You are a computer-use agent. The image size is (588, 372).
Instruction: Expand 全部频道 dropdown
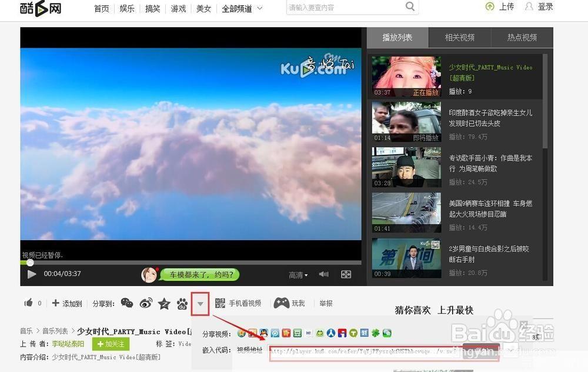click(242, 8)
